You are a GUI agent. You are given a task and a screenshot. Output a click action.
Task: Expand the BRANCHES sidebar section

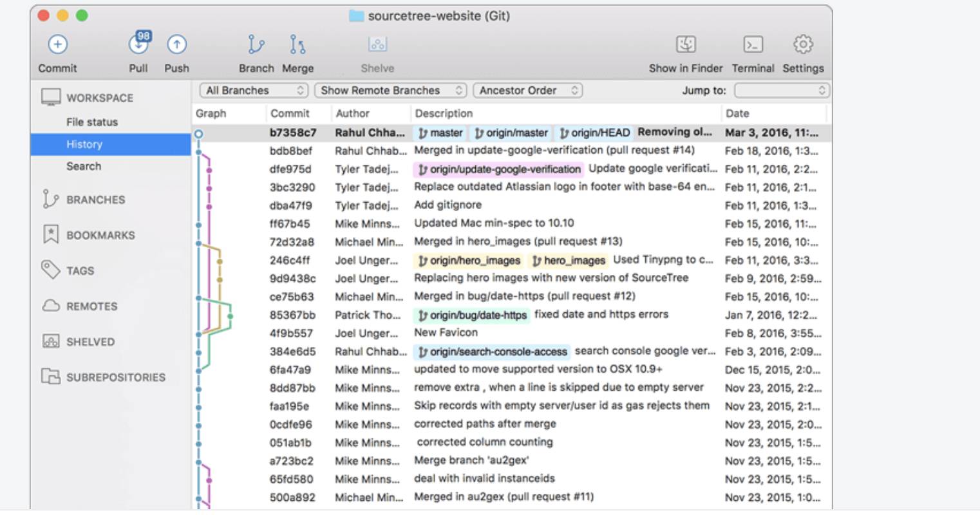tap(95, 200)
